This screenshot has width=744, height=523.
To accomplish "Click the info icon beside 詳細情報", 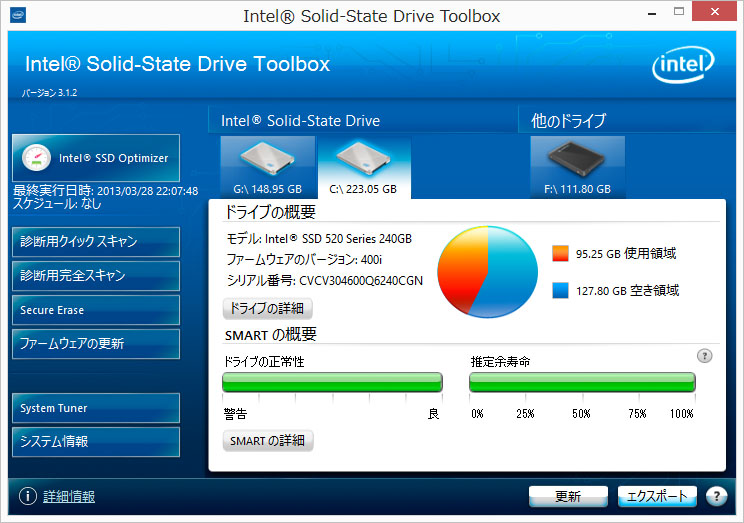I will click(x=28, y=496).
